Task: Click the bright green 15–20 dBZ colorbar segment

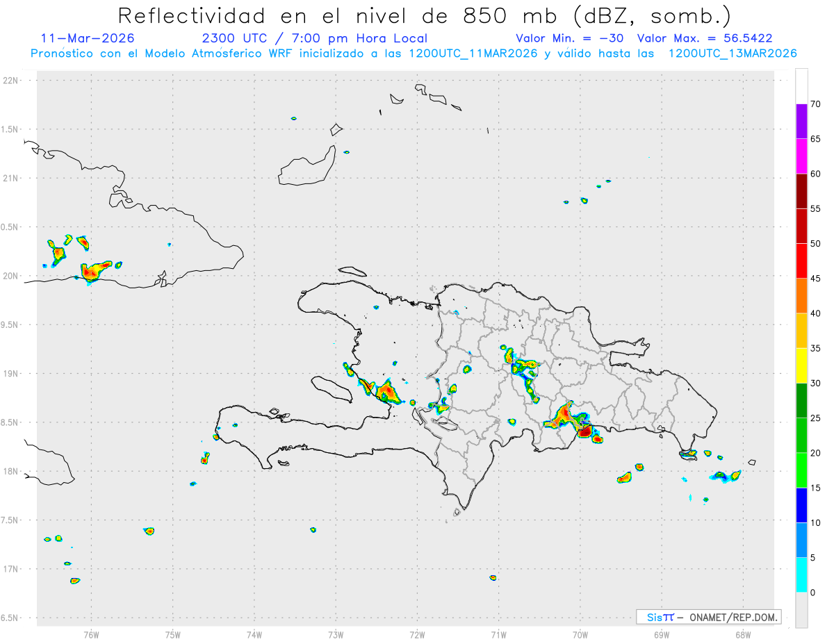Action: (x=801, y=470)
